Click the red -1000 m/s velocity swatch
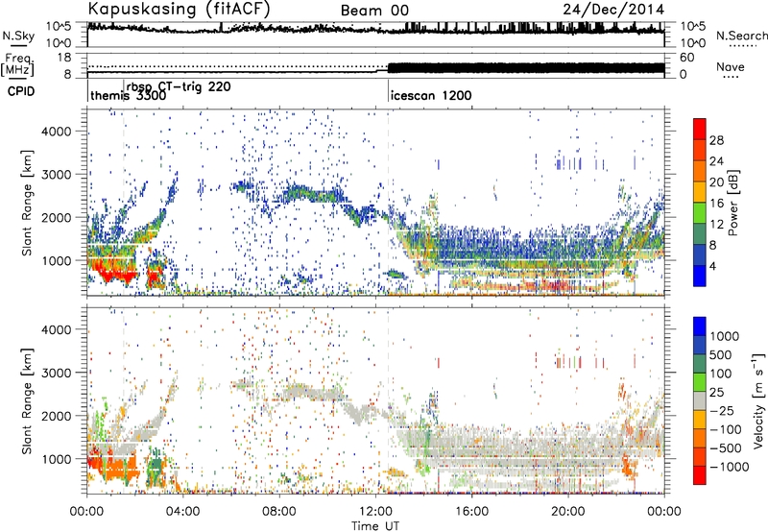Image resolution: width=768 pixels, height=532 pixels. [x=700, y=475]
